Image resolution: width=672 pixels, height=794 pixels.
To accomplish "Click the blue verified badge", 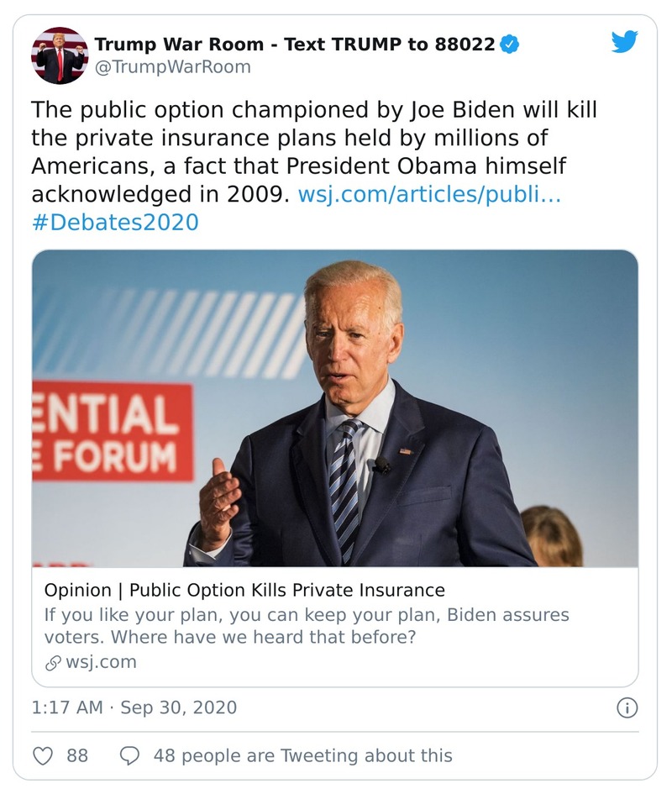I will pyautogui.click(x=509, y=45).
